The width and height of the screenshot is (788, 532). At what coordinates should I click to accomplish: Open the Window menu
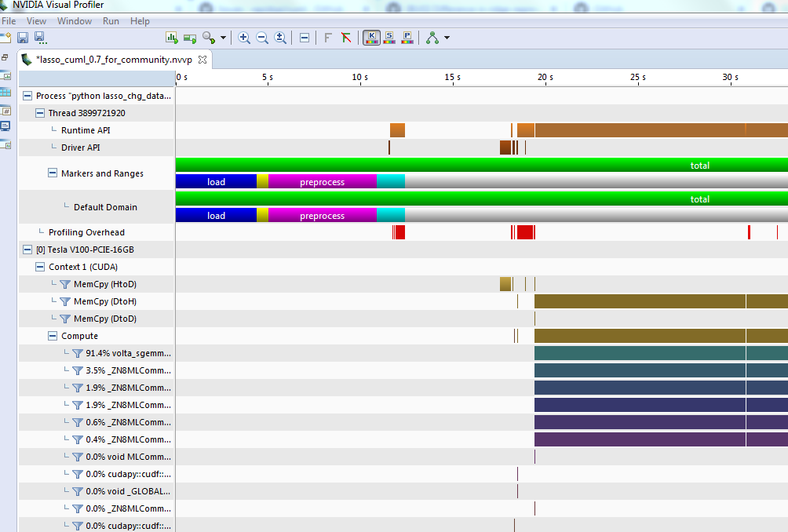click(75, 21)
